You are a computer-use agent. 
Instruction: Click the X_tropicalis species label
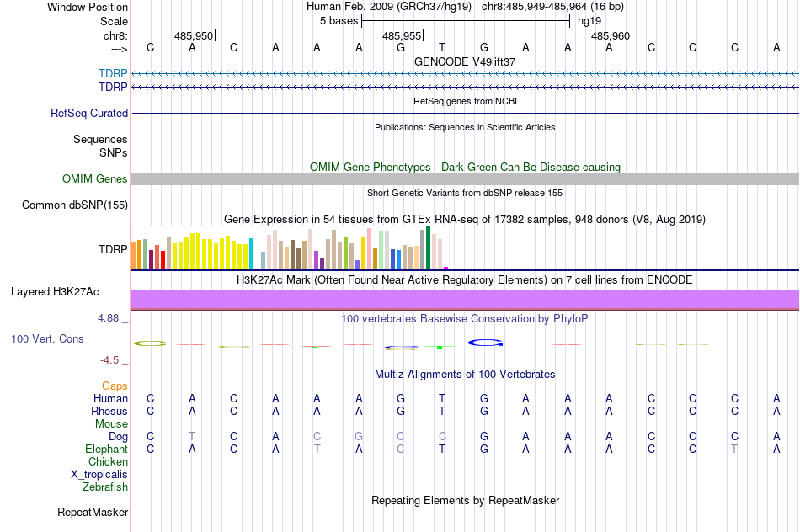tap(99, 475)
